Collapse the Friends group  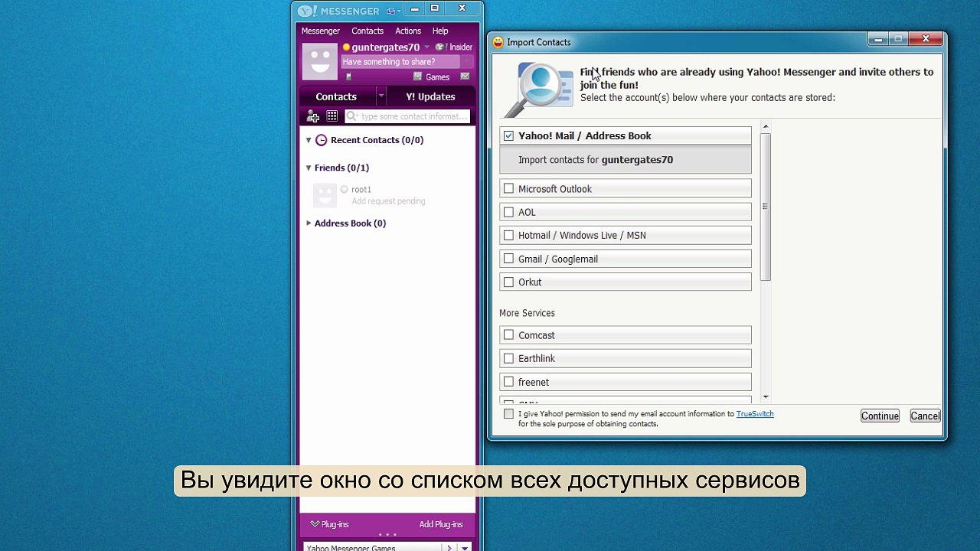tap(309, 168)
